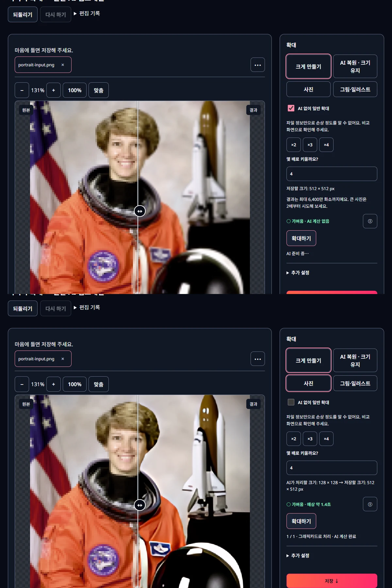Click '가벼움 · 예상 약 1.4초' label

[x=309, y=504]
